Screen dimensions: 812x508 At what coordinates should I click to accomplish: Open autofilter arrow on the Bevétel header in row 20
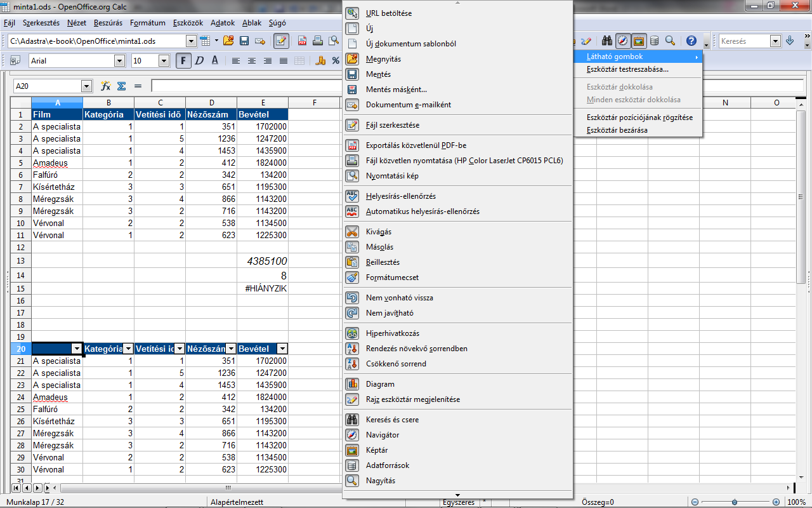pyautogui.click(x=282, y=349)
